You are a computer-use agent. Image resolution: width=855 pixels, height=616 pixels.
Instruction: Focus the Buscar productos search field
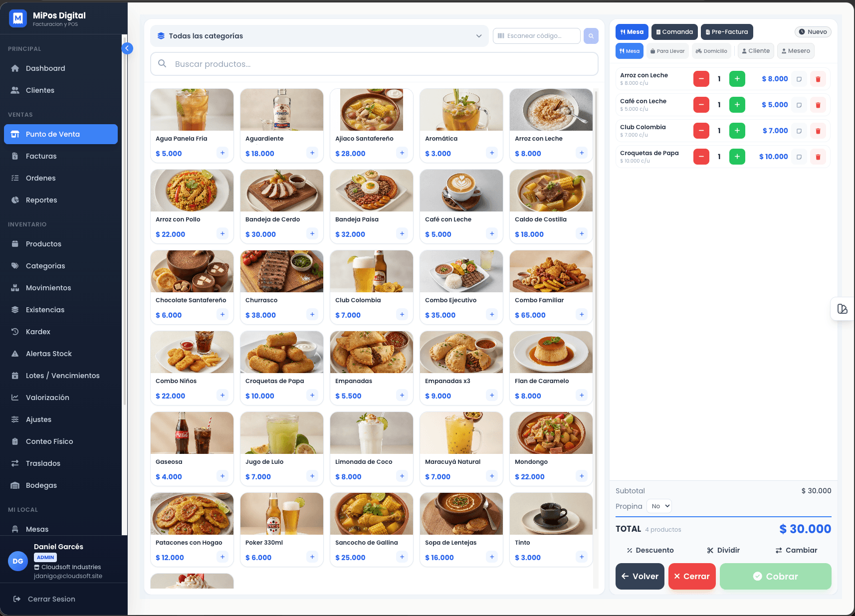[374, 64]
